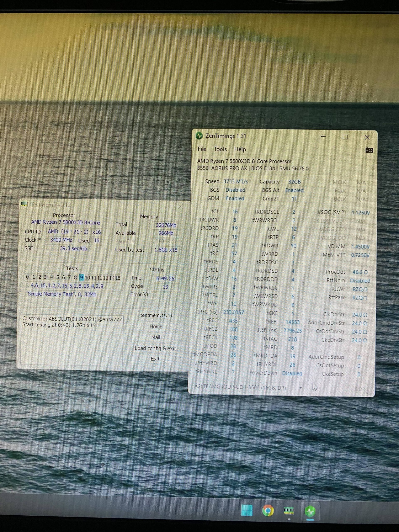
Task: Click the Used by test 1.8Gb x16 field
Action: pos(166,250)
